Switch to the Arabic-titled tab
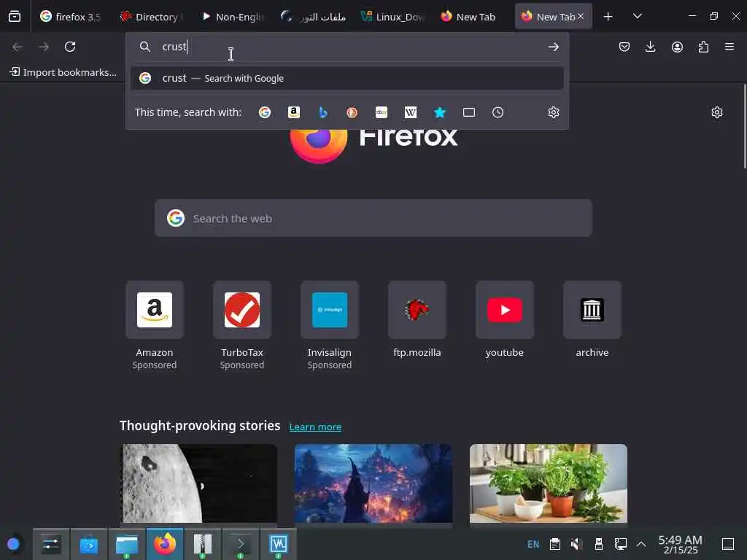747x560 pixels. (x=312, y=17)
